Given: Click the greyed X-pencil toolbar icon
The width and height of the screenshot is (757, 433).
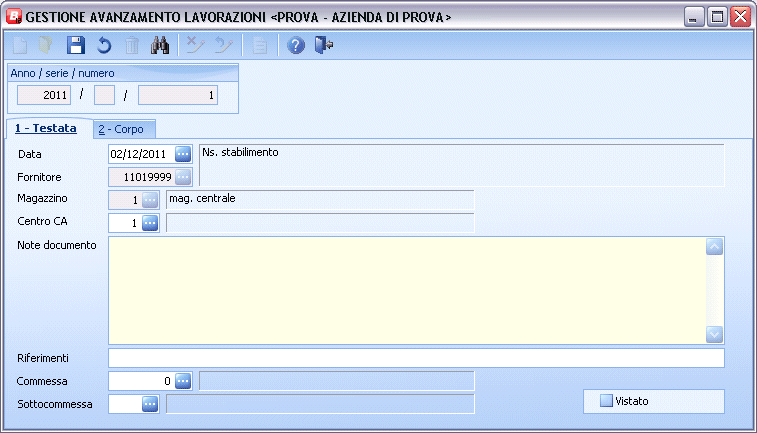Looking at the screenshot, I should (196, 45).
